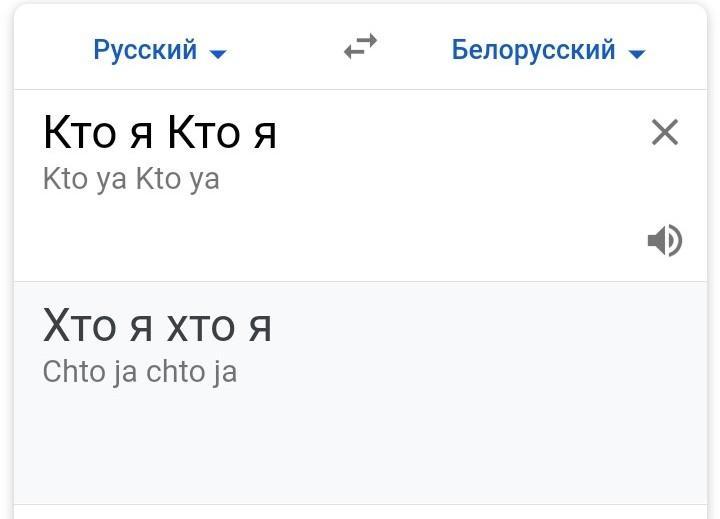
Task: Click the arrow beside Белорусский
Action: coord(637,54)
